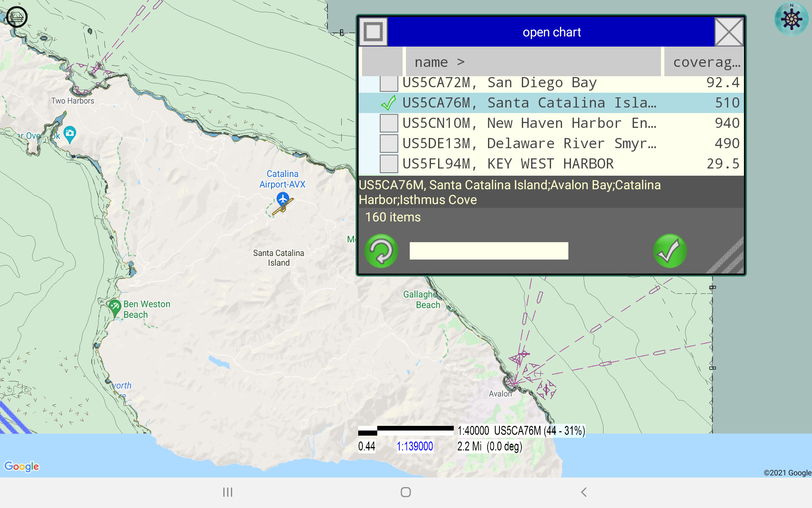Tap the camera pin near Two Harbors
Screen dimensions: 812x508
70,135
